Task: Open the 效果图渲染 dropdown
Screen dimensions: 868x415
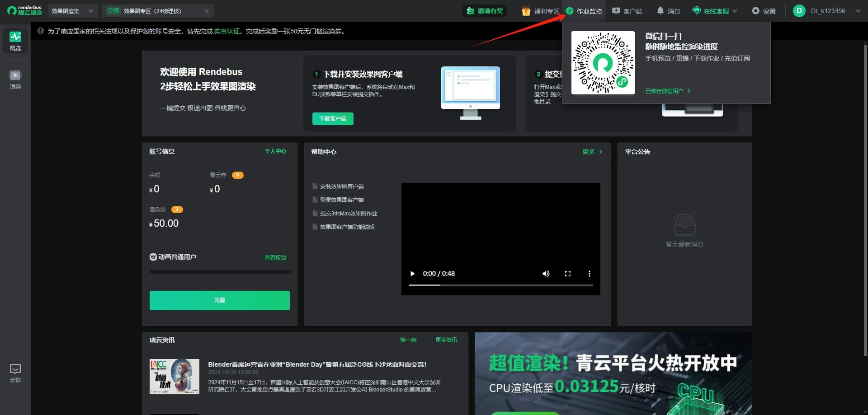Action: (72, 11)
